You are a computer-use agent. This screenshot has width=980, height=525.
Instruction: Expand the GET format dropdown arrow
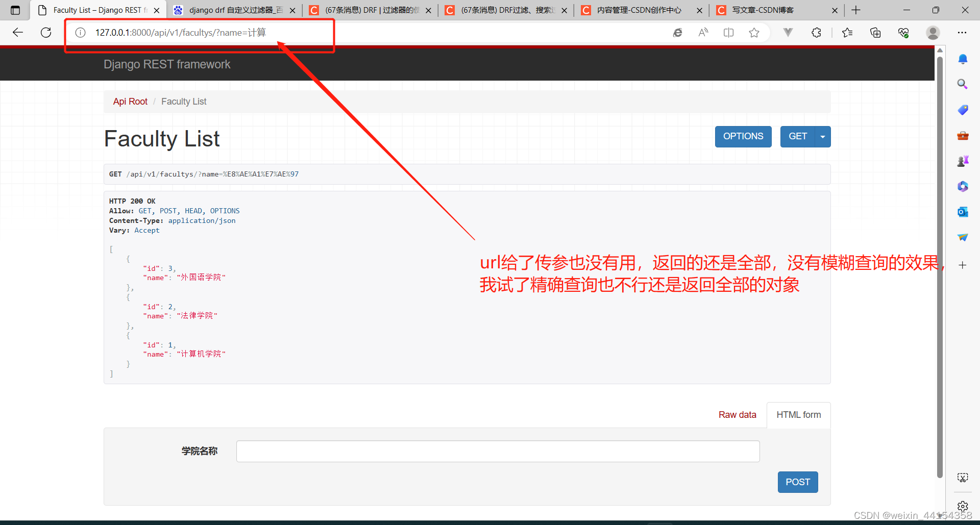pyautogui.click(x=823, y=137)
